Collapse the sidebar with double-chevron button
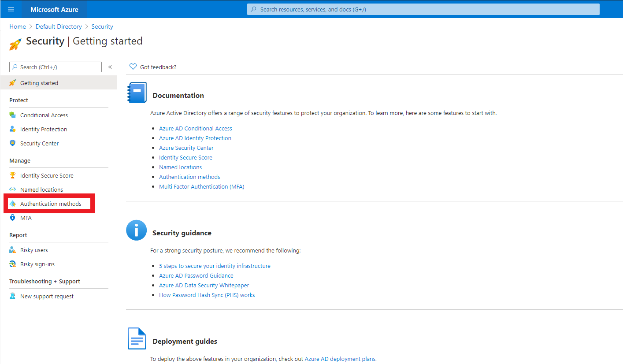The width and height of the screenshot is (623, 364). click(110, 67)
